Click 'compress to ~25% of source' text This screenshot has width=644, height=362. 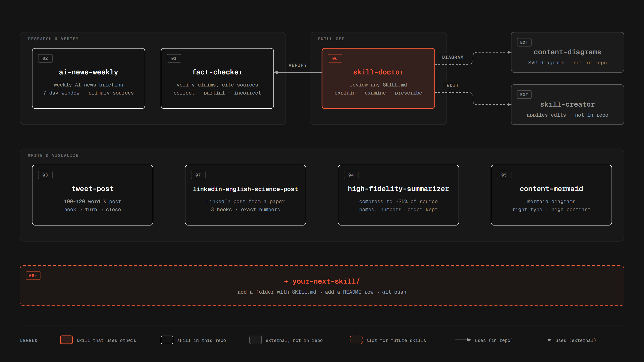pos(398,202)
